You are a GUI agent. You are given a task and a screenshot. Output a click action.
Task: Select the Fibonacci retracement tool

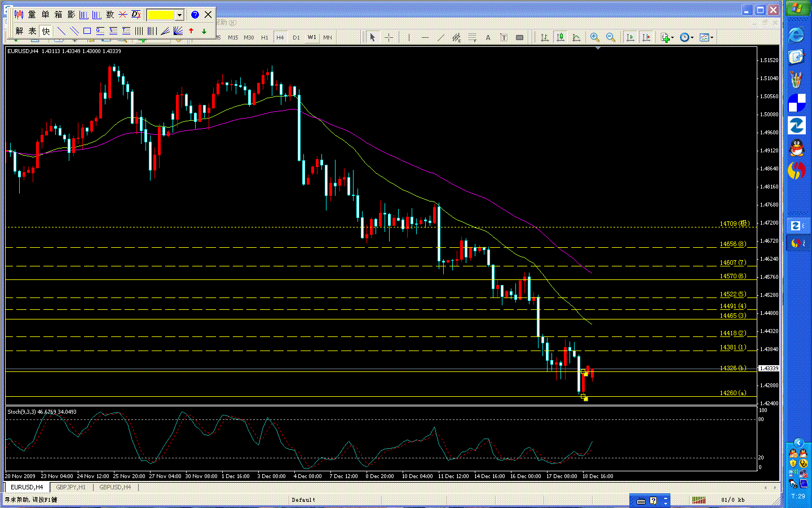472,37
